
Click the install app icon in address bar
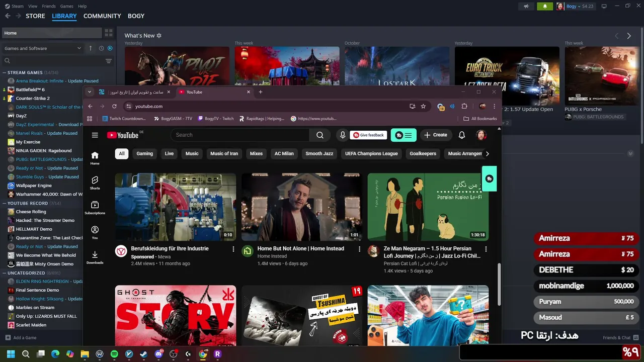point(412,106)
